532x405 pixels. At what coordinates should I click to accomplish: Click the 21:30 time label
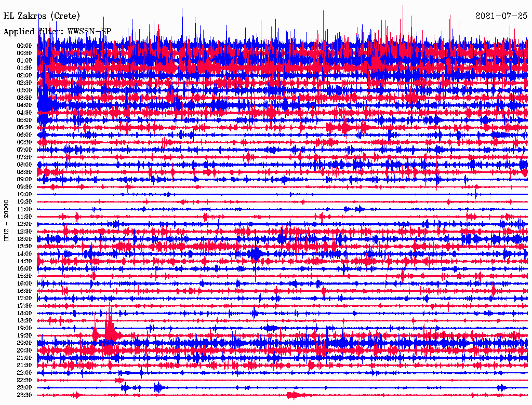(24, 366)
